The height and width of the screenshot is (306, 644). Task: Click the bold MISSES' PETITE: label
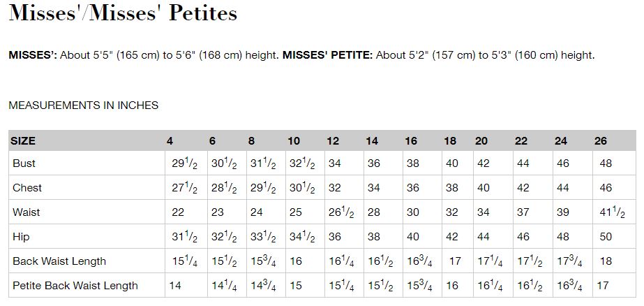[328, 55]
